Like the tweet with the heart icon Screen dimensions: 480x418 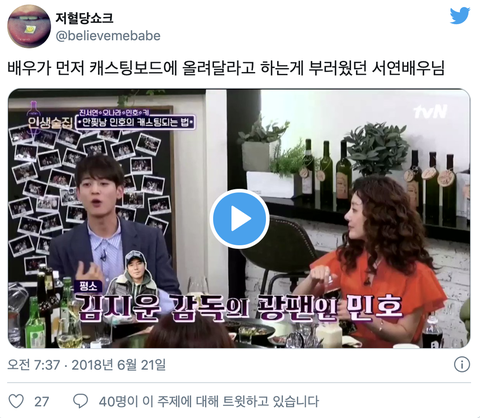(16, 401)
